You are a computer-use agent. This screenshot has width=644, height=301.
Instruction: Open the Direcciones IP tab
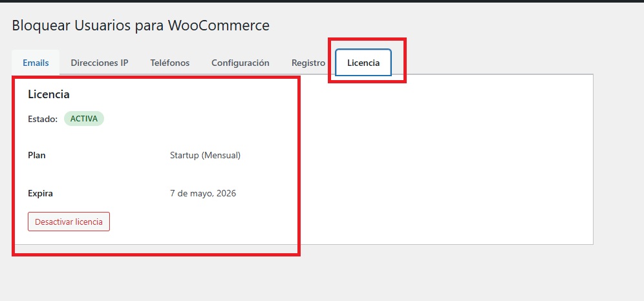100,63
